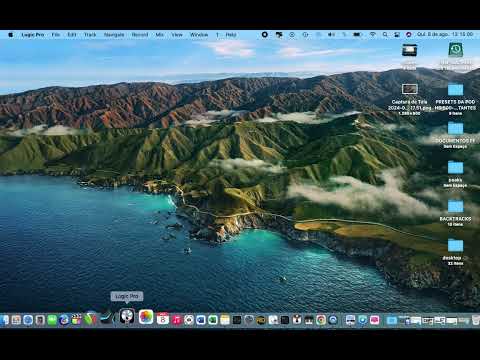This screenshot has height=360, width=480.
Task: Open the Trash in the Dock
Action: point(477,320)
